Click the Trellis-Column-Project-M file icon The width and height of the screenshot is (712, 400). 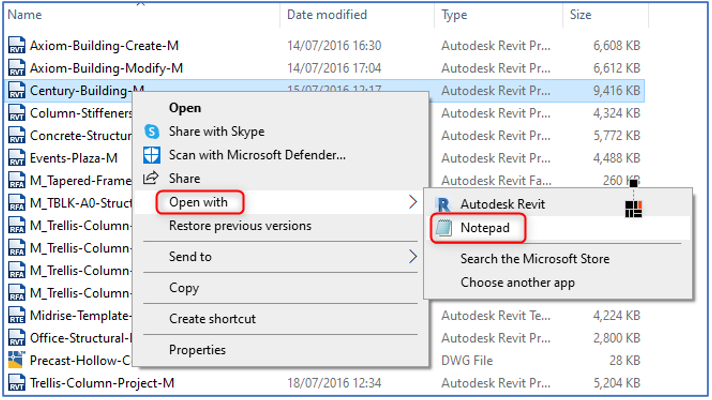[x=17, y=383]
